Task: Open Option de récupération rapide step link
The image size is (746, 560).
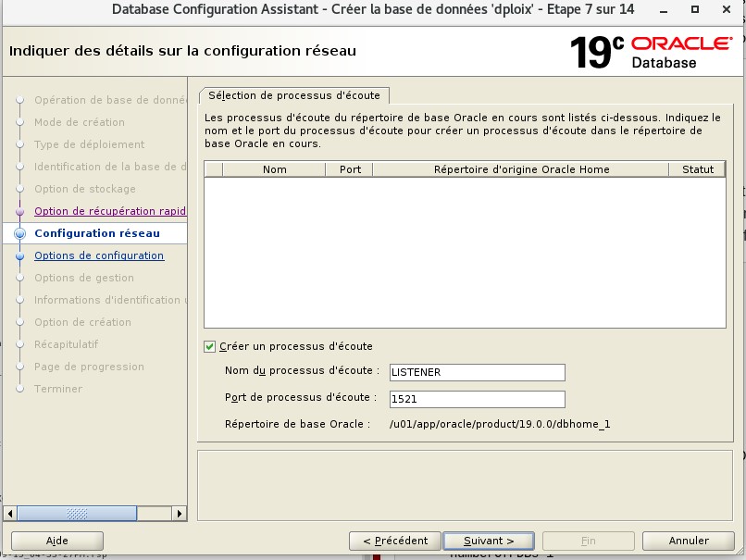Action: (110, 211)
